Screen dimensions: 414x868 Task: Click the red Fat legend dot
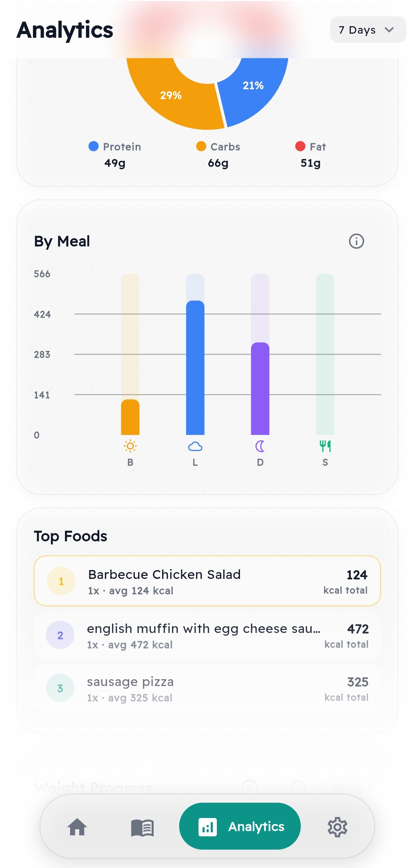point(300,146)
